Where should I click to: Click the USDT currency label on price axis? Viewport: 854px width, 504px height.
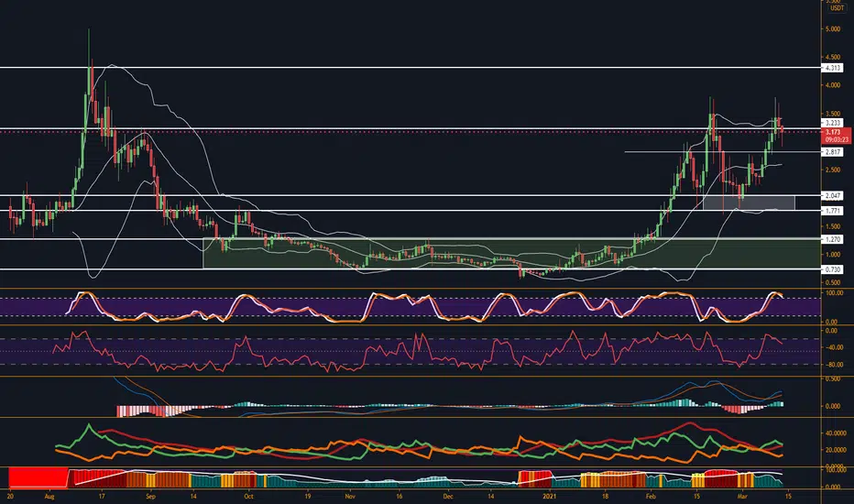pyautogui.click(x=837, y=8)
